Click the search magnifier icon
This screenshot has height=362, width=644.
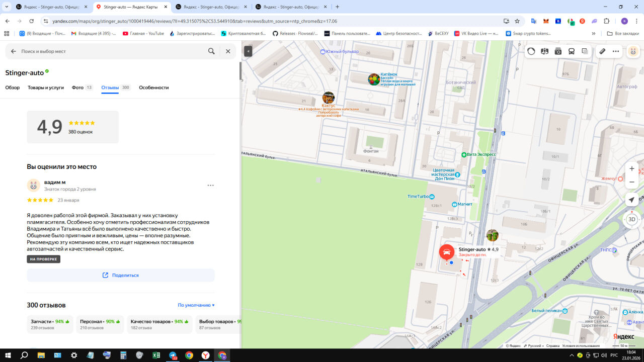[212, 51]
